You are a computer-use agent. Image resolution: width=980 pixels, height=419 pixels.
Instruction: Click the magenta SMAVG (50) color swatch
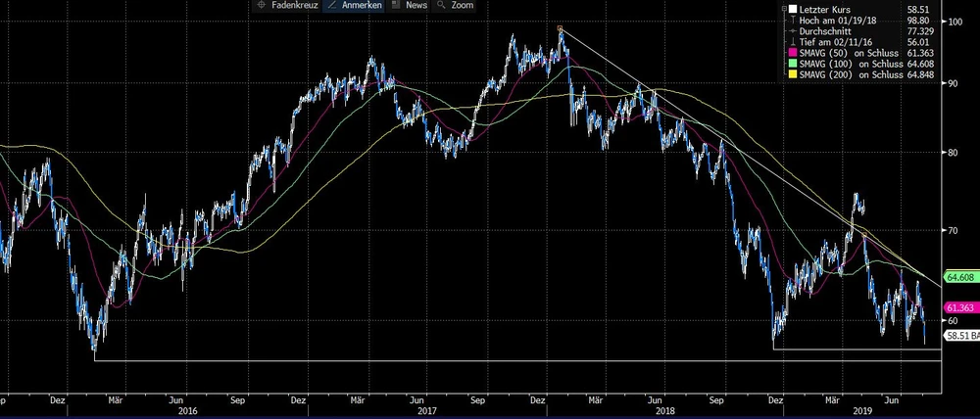(794, 52)
